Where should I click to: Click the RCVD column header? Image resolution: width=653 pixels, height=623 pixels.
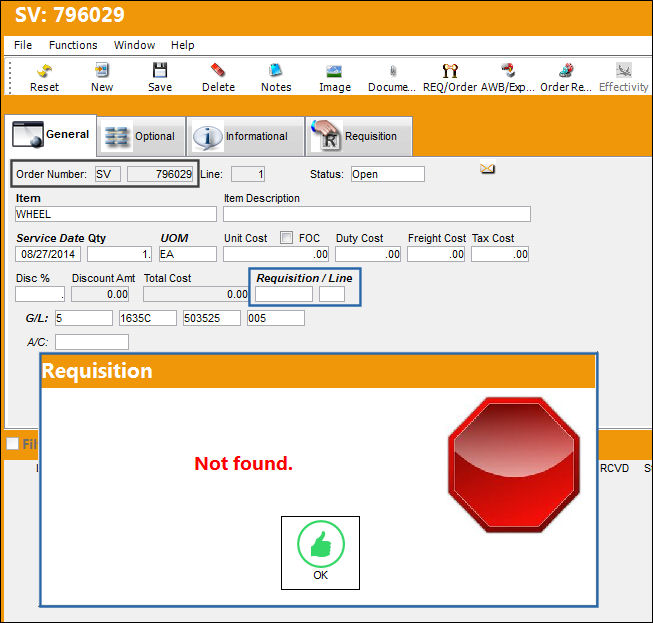(614, 468)
